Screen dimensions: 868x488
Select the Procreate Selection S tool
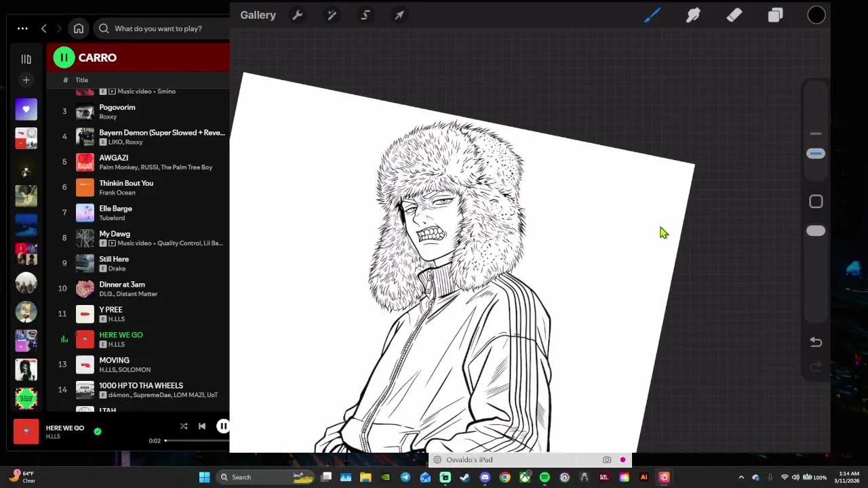(366, 15)
